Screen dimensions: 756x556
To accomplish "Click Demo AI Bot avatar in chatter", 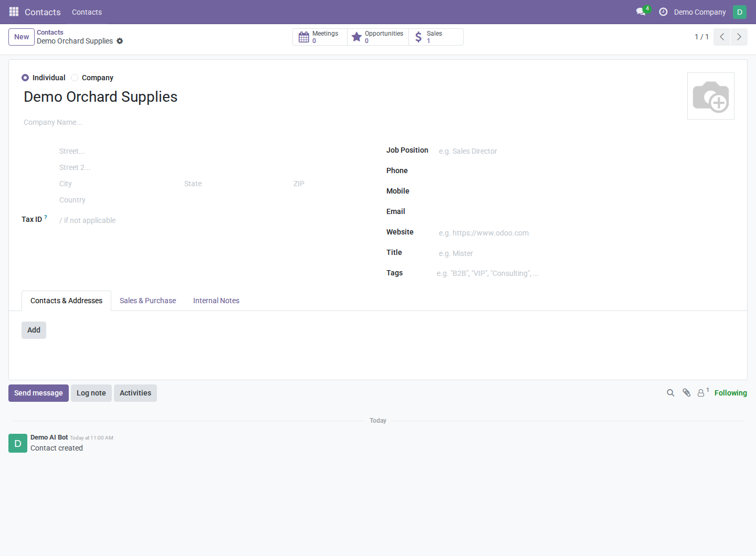I will click(x=18, y=443).
